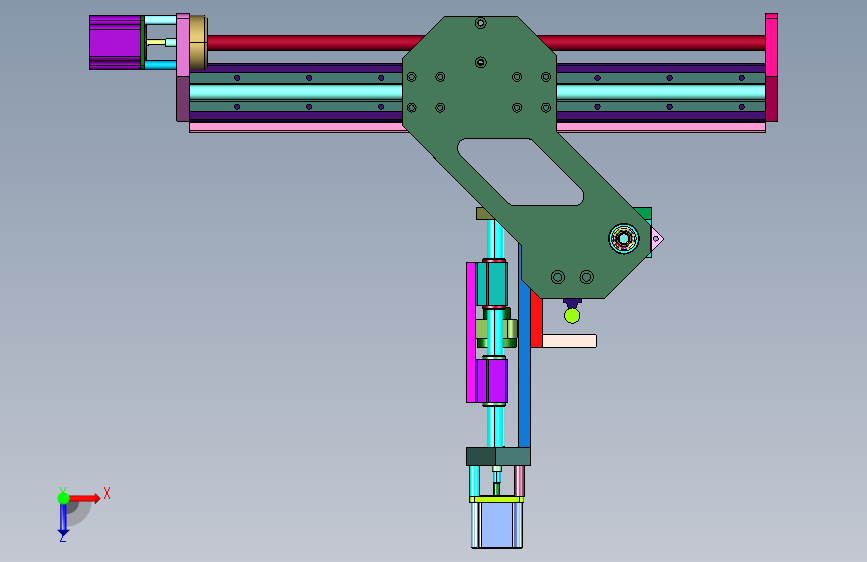Pick the tall magenta plate left of the slider blocks
Image resolution: width=867 pixels, height=562 pixels.
[x=471, y=332]
